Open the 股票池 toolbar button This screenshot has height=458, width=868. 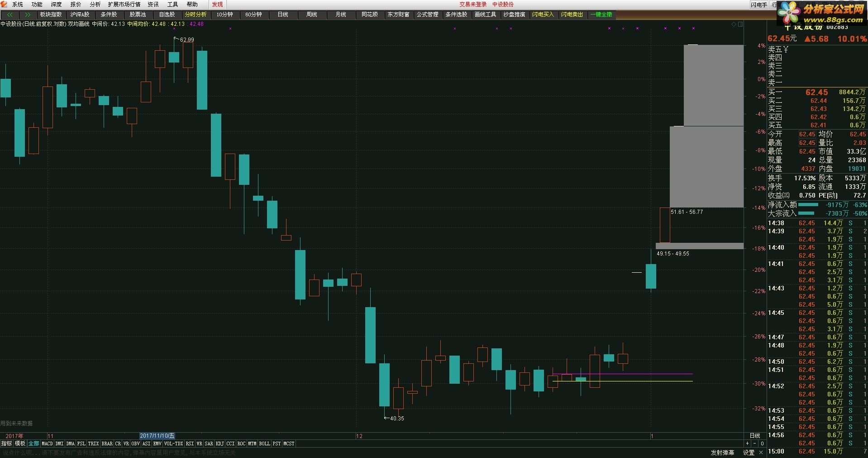click(138, 14)
